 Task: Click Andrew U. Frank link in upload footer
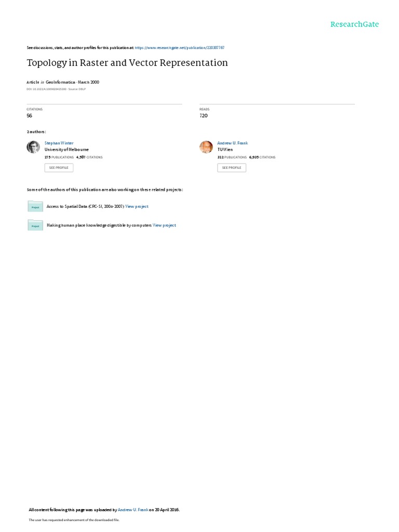coord(133,510)
